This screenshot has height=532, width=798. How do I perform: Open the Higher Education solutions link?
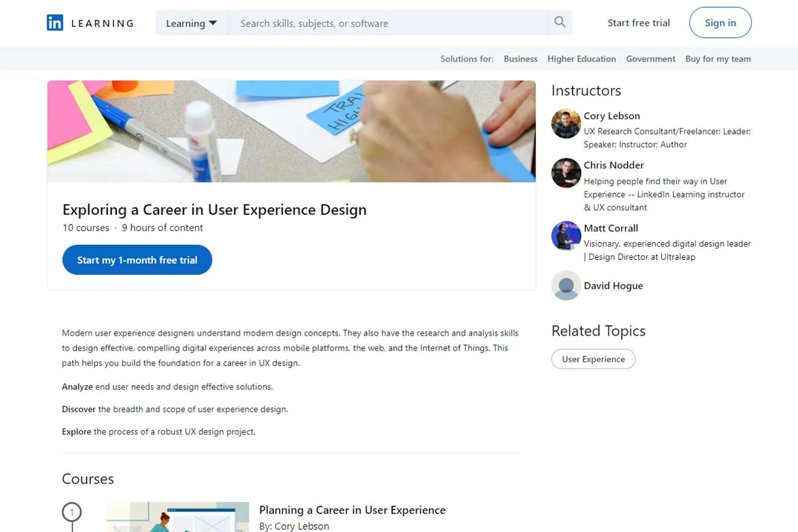click(582, 59)
